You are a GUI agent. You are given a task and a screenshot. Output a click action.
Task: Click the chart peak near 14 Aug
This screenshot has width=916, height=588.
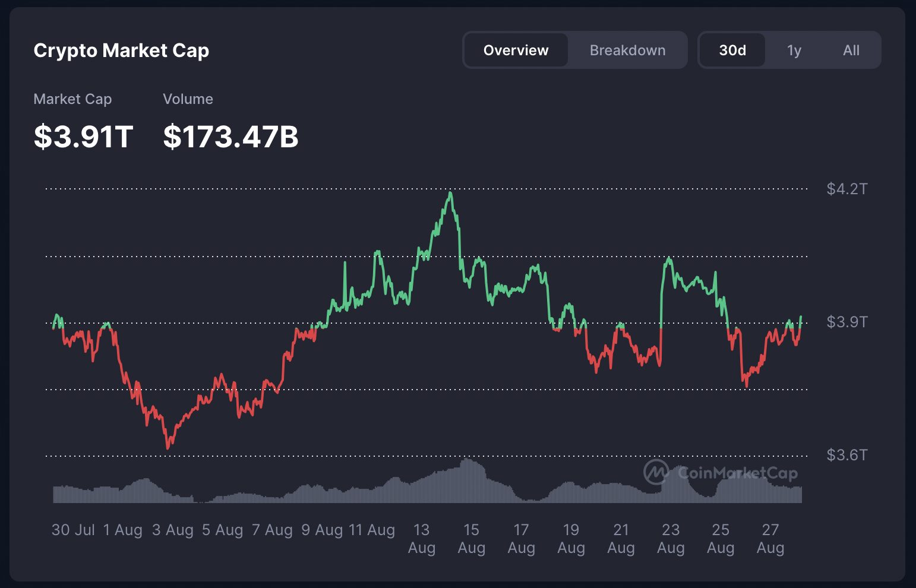[x=451, y=193]
